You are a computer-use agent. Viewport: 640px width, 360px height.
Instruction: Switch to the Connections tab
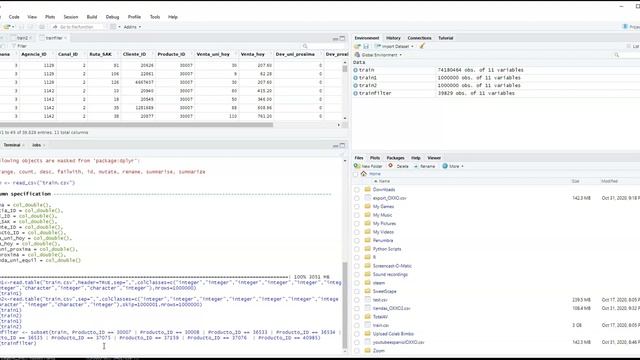419,38
